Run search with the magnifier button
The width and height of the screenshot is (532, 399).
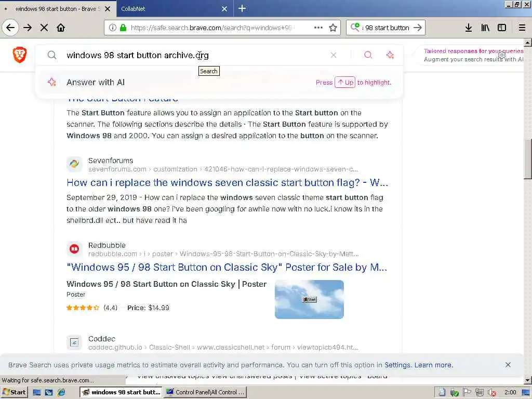coord(368,55)
